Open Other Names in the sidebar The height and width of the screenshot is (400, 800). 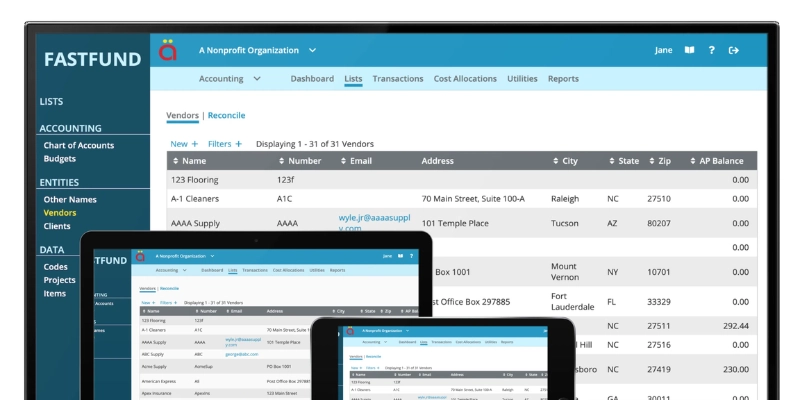70,199
